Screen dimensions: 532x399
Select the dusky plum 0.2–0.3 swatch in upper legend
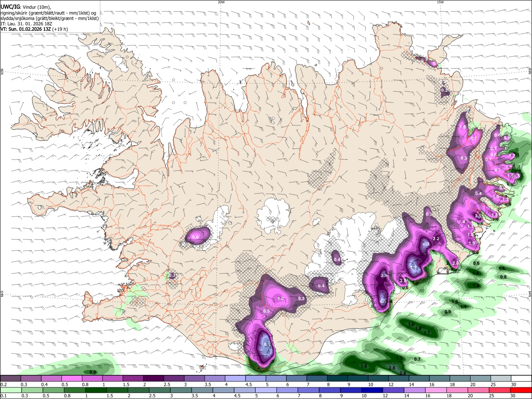click(x=11, y=378)
